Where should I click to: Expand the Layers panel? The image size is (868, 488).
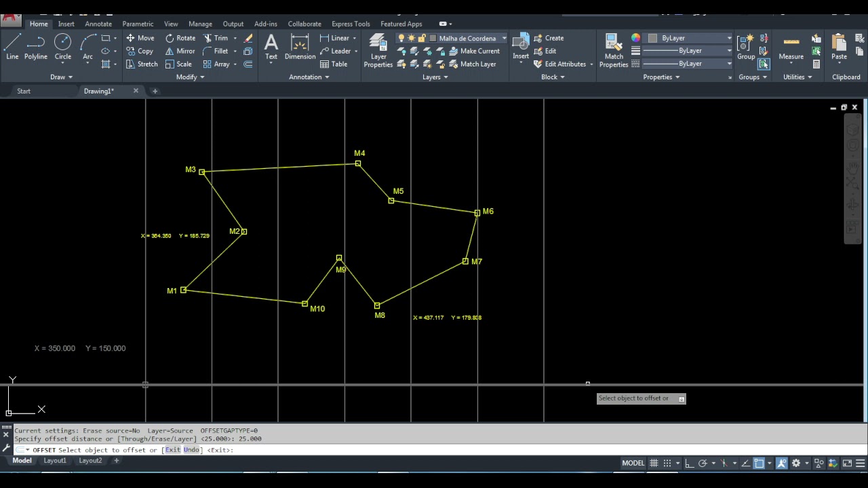click(x=435, y=77)
